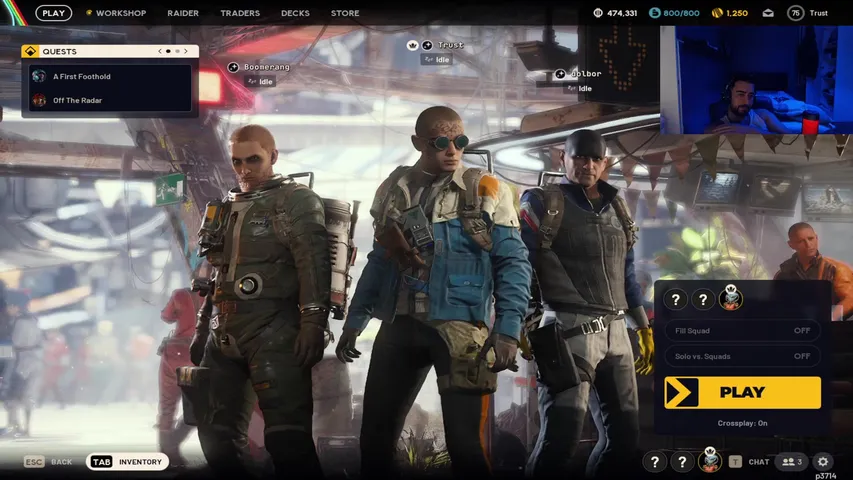
Task: Click the yellow PLAY button
Action: [x=743, y=392]
